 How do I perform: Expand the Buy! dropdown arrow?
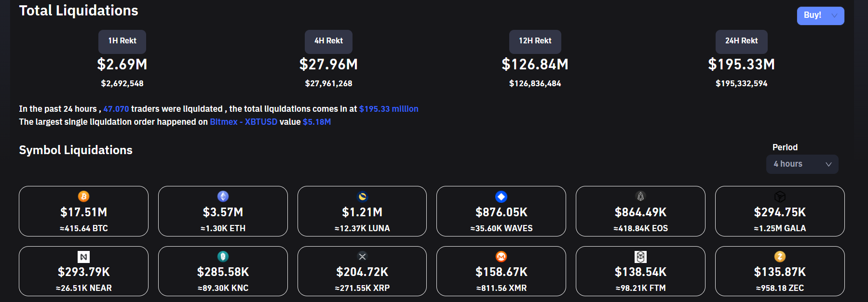pyautogui.click(x=834, y=16)
